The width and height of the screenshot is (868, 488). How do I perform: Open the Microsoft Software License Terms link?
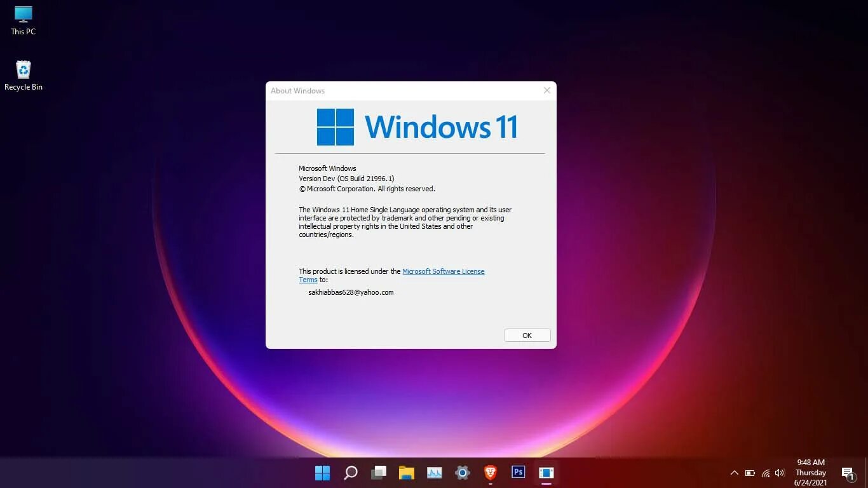click(392, 276)
